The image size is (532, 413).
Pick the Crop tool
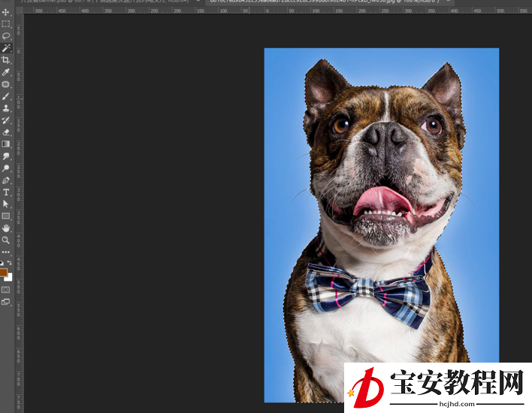(6, 60)
